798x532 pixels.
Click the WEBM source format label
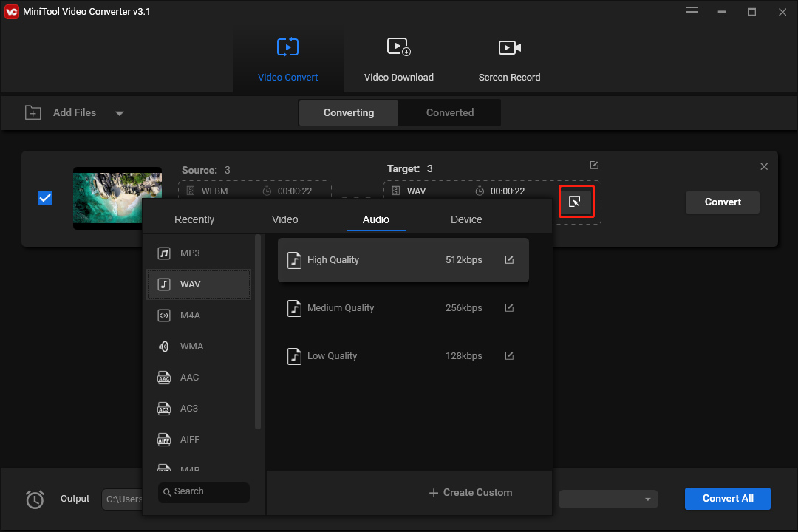click(x=215, y=191)
